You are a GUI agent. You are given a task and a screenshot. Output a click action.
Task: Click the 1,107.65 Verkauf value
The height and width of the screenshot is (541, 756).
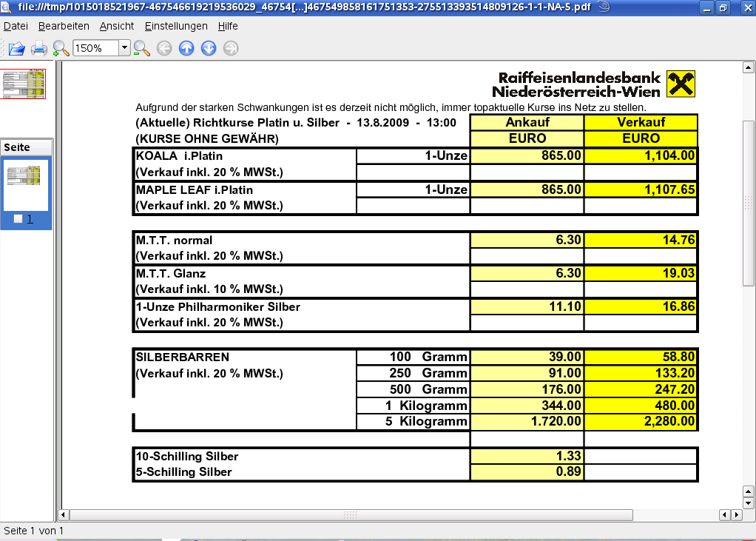coord(669,189)
